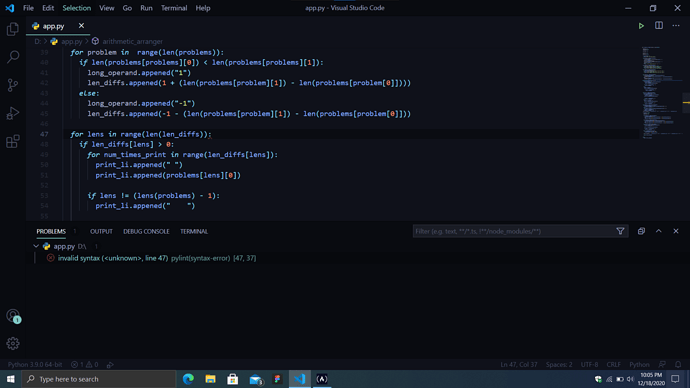Switch to the DEBUG CONSOLE tab
This screenshot has height=388, width=690.
coord(146,231)
